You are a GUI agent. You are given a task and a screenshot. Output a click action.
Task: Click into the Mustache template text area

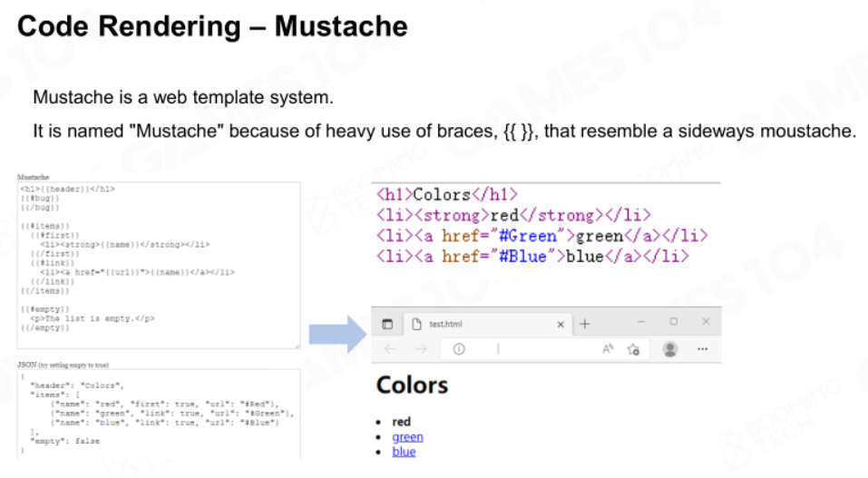(159, 266)
